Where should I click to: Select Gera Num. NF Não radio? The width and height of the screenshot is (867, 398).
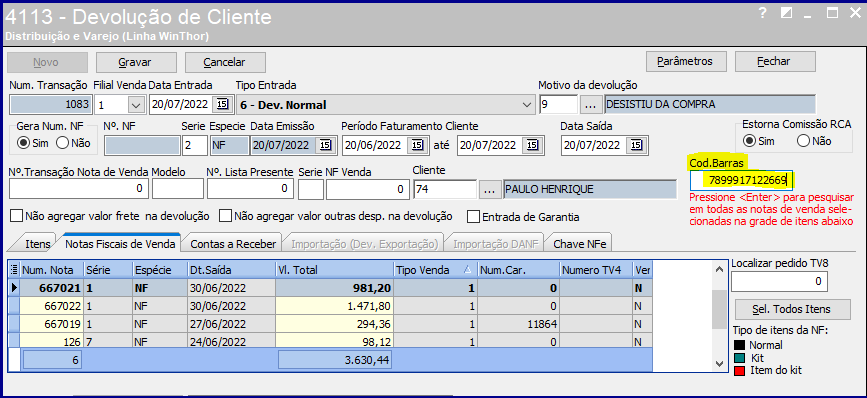[62, 143]
